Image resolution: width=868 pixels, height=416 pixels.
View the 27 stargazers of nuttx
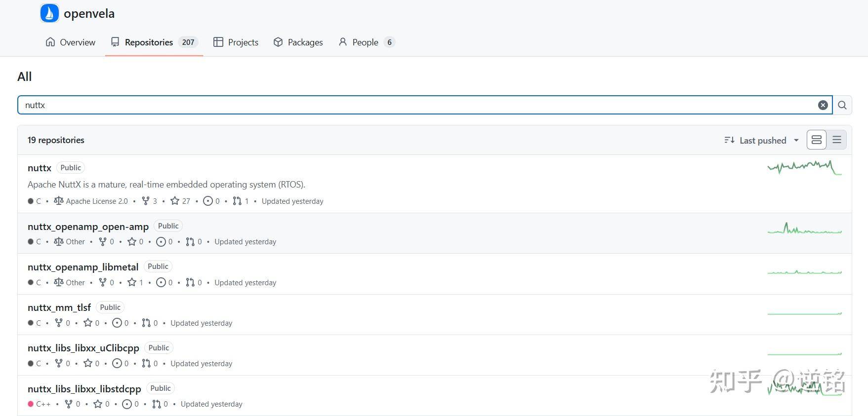pyautogui.click(x=180, y=201)
